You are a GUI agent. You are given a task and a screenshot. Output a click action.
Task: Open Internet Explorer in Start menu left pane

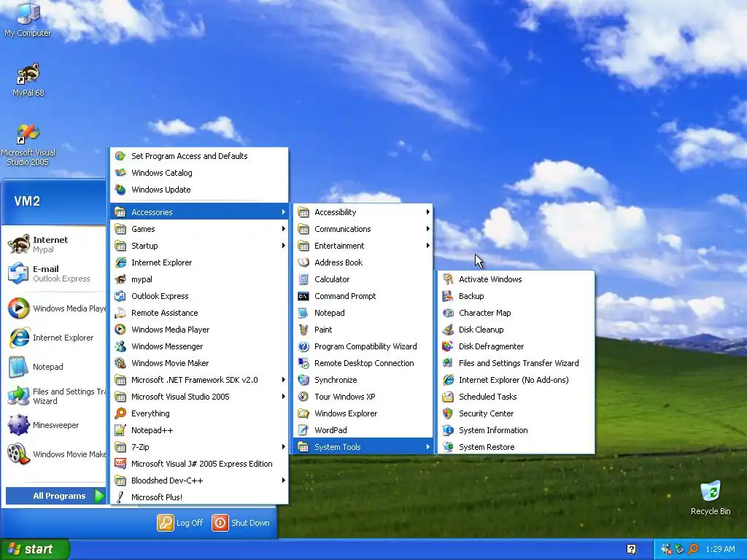(x=54, y=338)
